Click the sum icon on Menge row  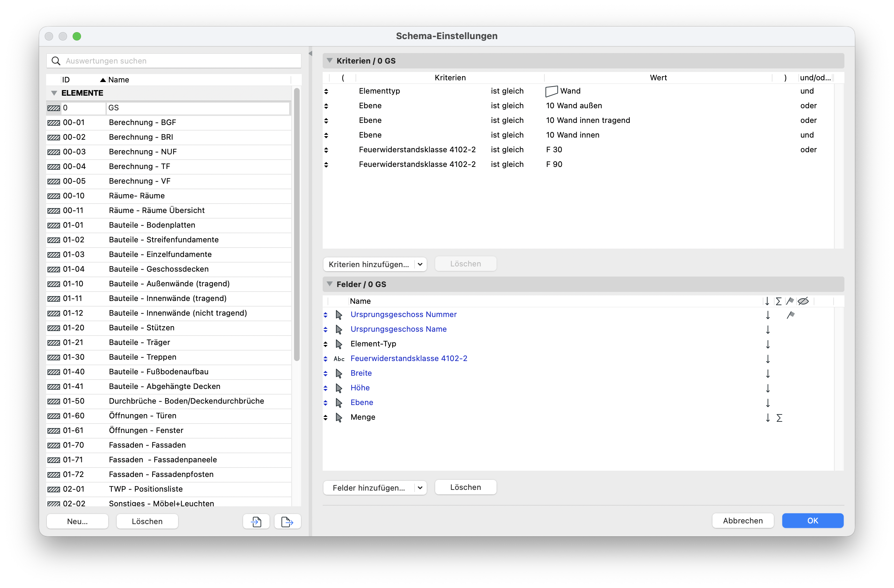point(779,418)
